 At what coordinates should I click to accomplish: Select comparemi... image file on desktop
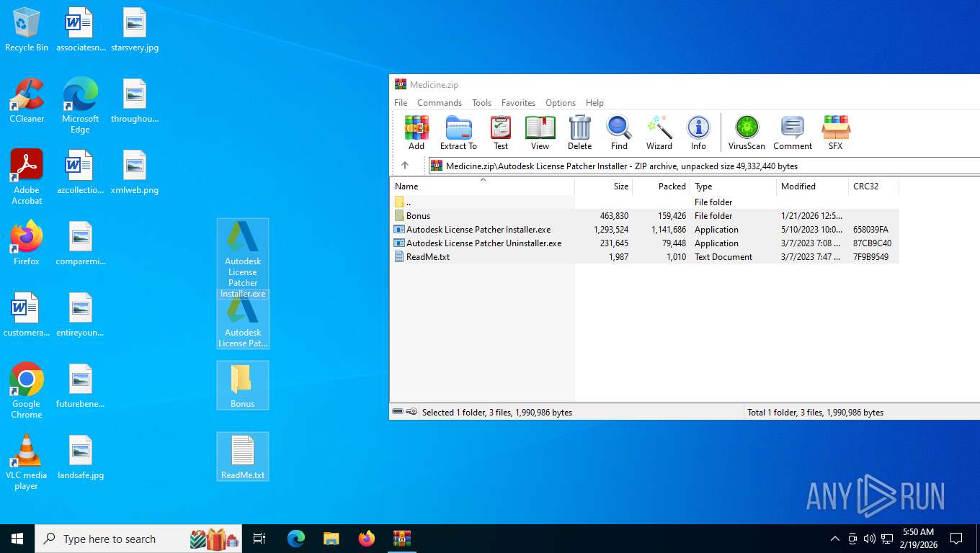81,243
